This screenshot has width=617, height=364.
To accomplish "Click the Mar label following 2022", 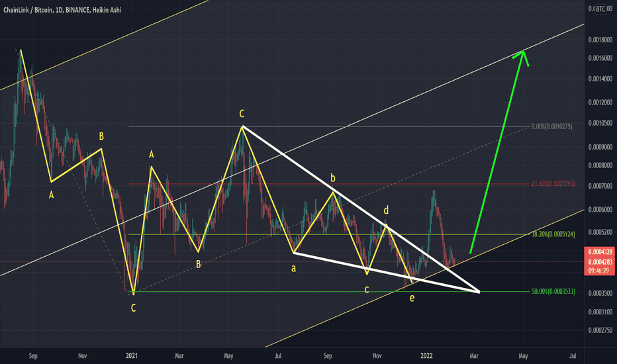I will click(x=474, y=356).
